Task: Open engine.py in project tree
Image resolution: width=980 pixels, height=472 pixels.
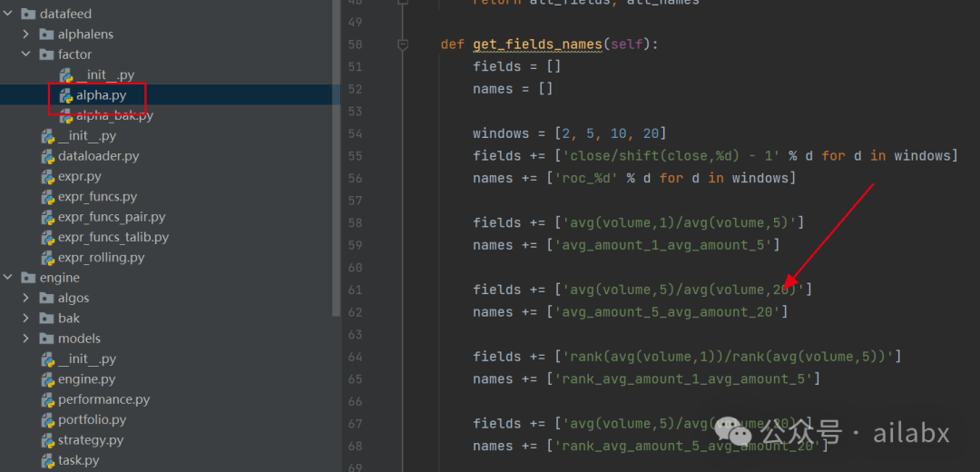Action: [87, 379]
